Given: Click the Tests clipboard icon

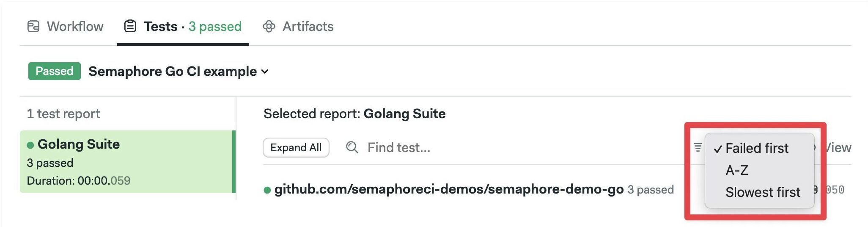Looking at the screenshot, I should [x=130, y=26].
